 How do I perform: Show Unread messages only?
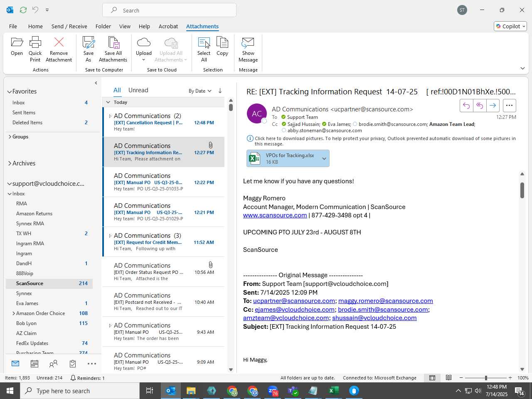pos(138,90)
